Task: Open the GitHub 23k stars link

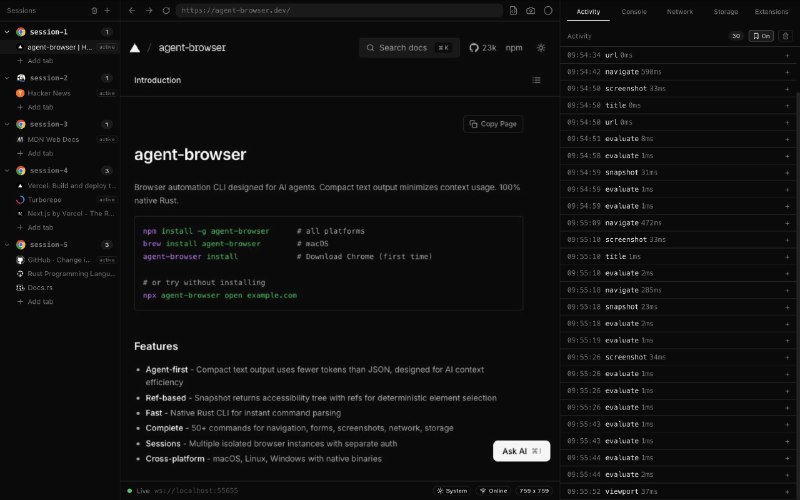Action: [x=483, y=48]
